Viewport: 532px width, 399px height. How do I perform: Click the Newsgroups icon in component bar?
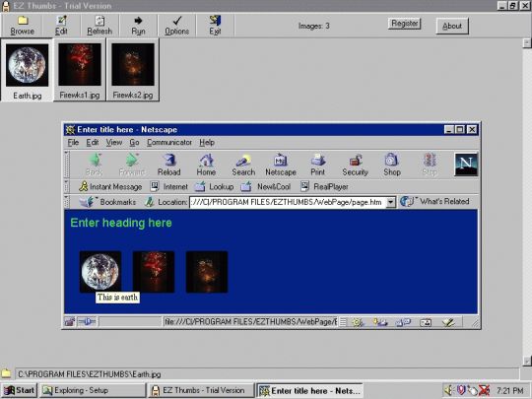pyautogui.click(x=403, y=322)
